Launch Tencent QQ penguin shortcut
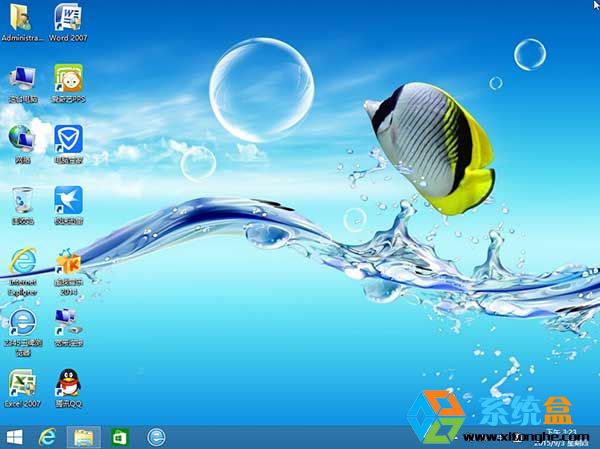600x449 pixels. pyautogui.click(x=67, y=382)
